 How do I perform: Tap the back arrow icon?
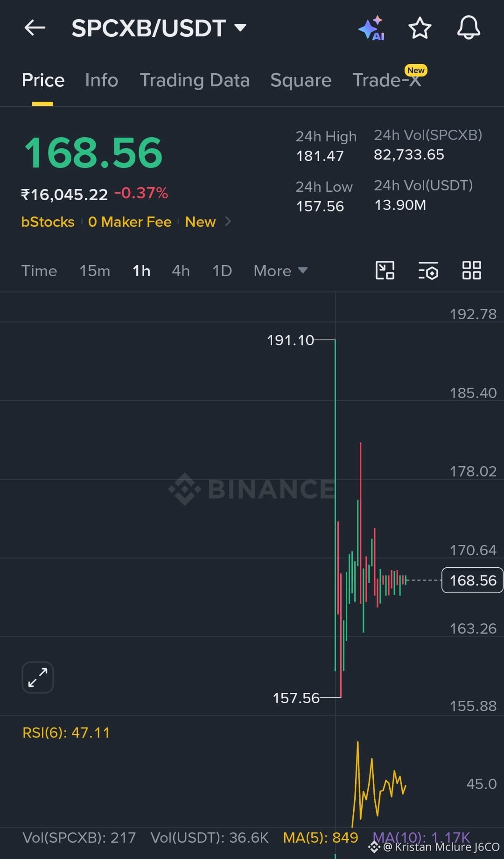tap(35, 28)
